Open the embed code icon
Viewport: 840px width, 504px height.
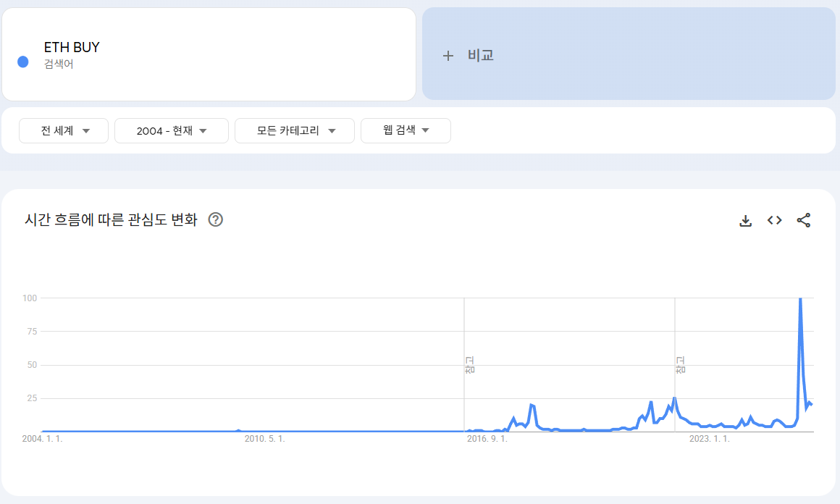pos(775,220)
